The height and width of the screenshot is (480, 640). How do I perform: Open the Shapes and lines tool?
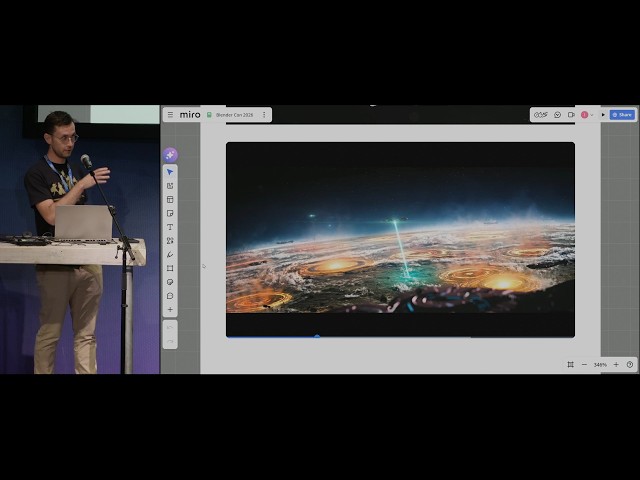click(x=170, y=241)
